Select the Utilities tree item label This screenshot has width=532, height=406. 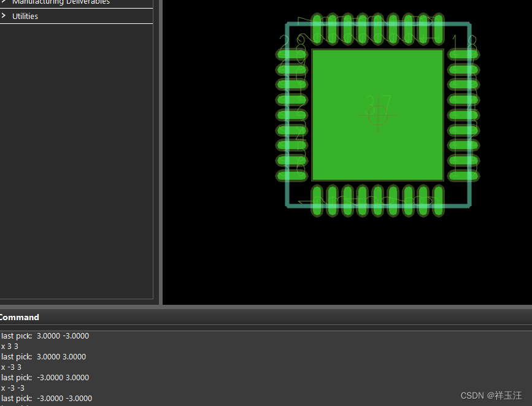coord(25,16)
